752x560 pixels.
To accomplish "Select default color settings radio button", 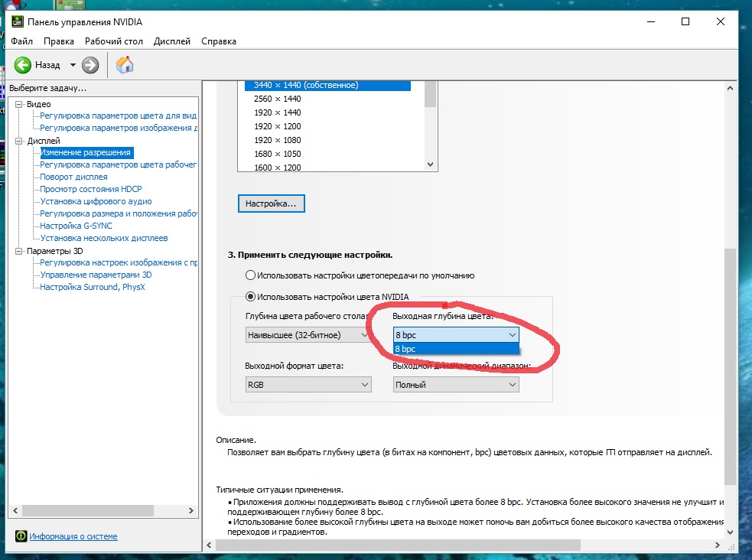I will pos(250,275).
